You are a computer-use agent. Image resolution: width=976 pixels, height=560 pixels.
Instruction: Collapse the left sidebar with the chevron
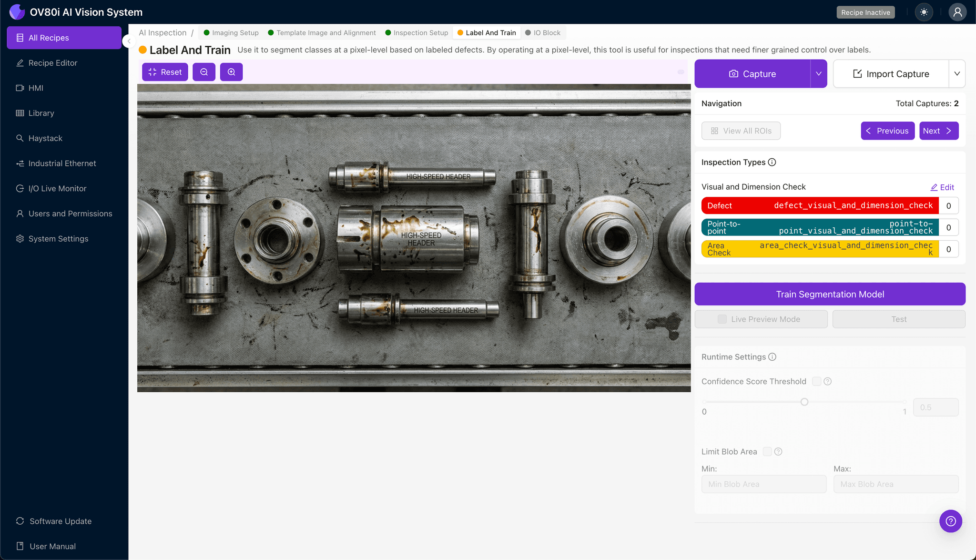[128, 41]
